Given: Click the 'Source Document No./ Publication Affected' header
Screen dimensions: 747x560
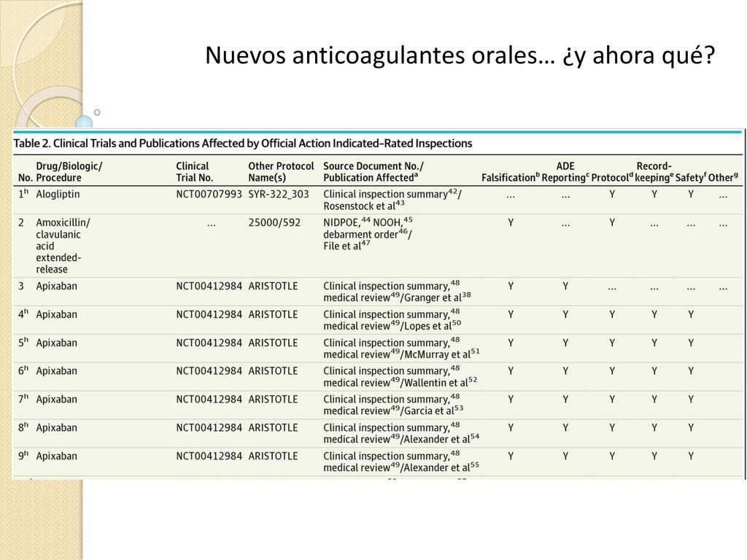Looking at the screenshot, I should (x=373, y=172).
